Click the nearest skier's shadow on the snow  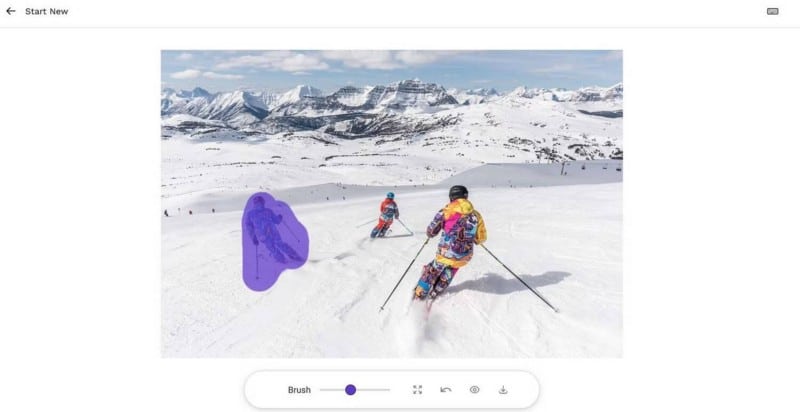pos(510,282)
